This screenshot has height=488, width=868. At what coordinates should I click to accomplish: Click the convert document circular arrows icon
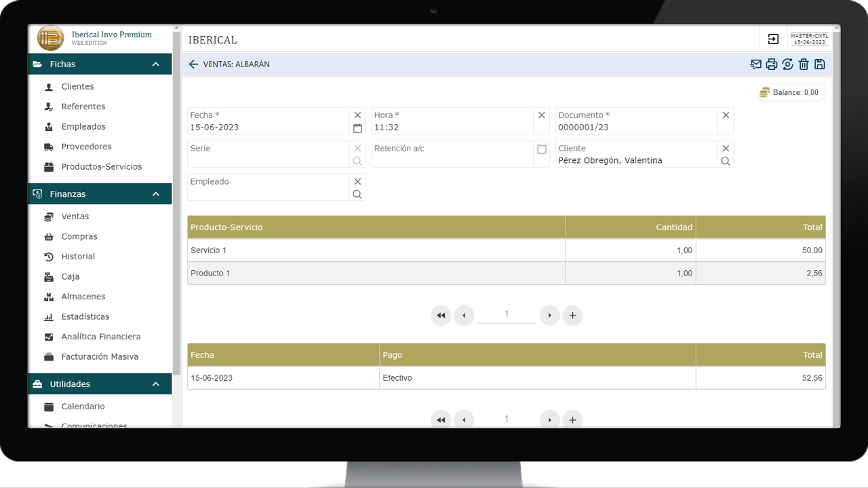(x=787, y=64)
